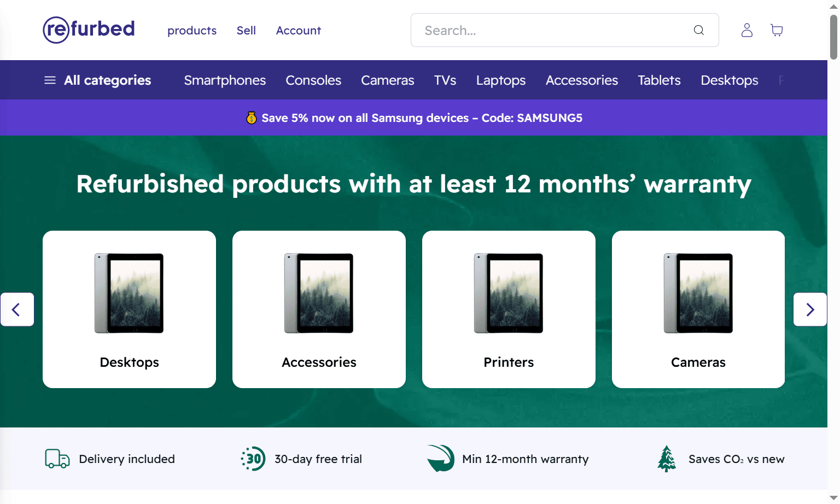Click the pine tree CO₂ icon
Screen dimensions: 840x504
pos(666,459)
